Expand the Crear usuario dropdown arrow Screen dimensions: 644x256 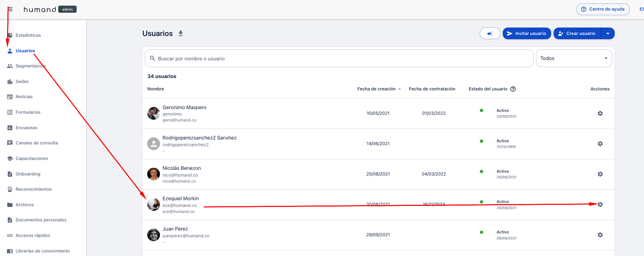(608, 34)
